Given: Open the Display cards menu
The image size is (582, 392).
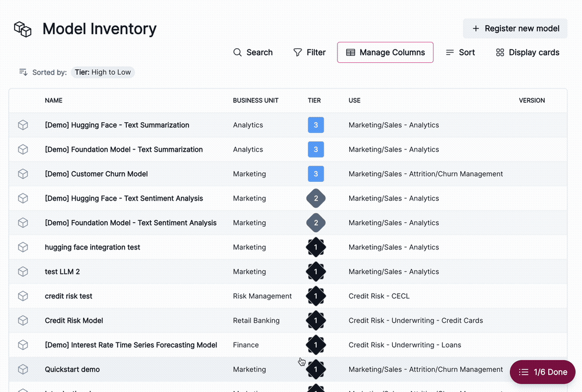Looking at the screenshot, I should pyautogui.click(x=527, y=52).
